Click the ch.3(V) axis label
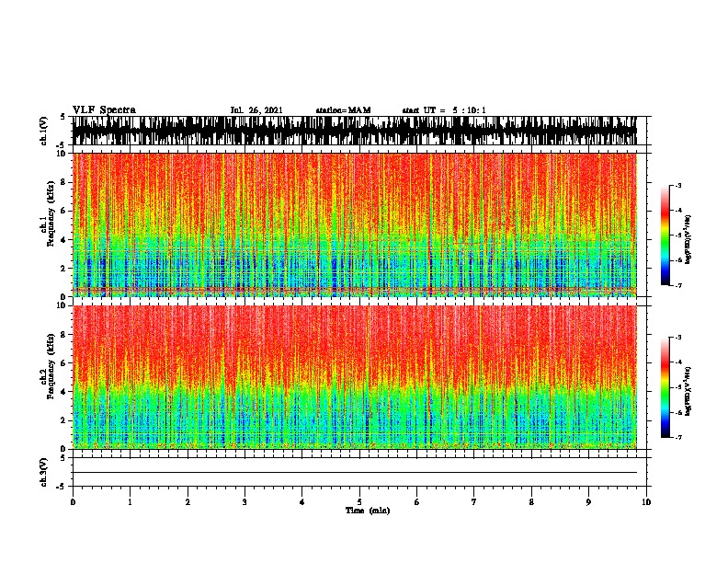This screenshot has width=728, height=563. 44,472
